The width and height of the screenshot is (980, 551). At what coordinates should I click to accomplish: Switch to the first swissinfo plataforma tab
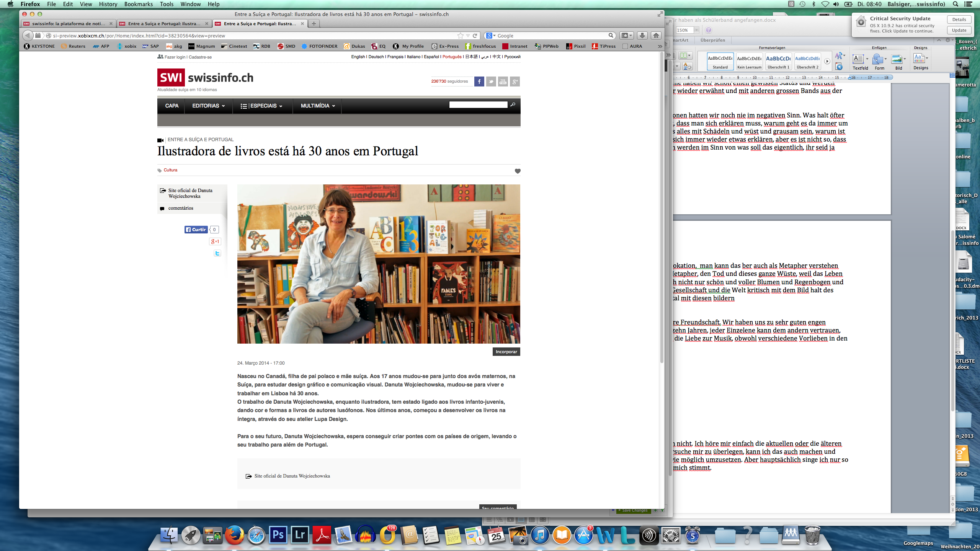pos(68,24)
